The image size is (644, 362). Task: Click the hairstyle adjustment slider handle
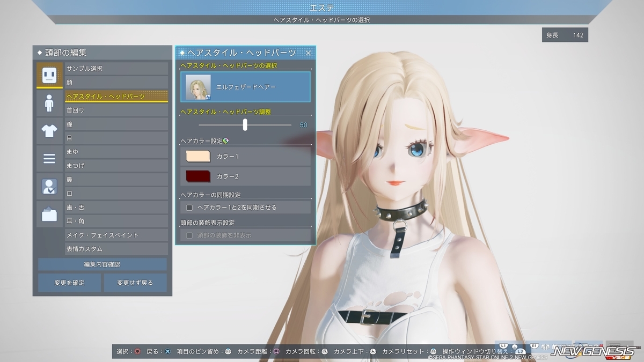245,124
